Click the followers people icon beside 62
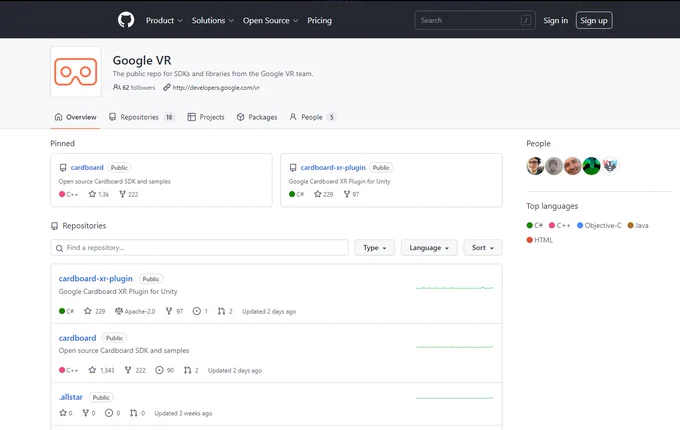The width and height of the screenshot is (680, 430). [x=117, y=87]
